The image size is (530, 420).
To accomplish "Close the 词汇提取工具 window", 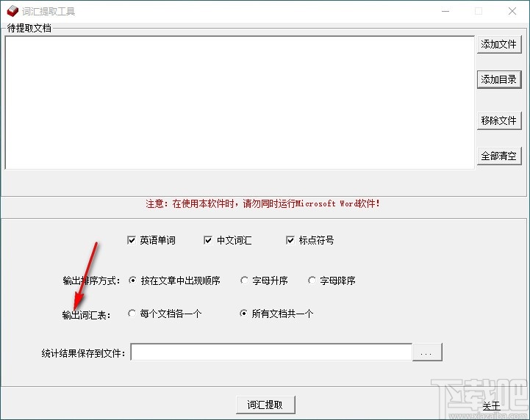I will tap(512, 11).
